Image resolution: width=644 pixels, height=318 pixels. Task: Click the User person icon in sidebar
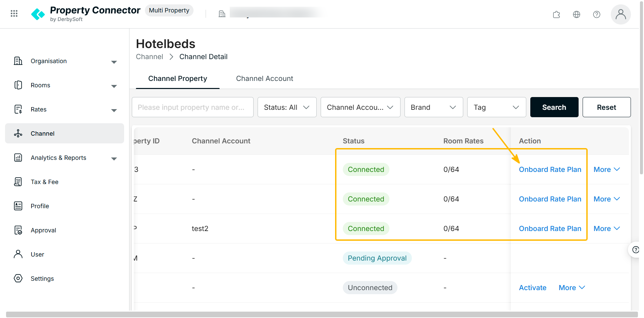pyautogui.click(x=18, y=254)
